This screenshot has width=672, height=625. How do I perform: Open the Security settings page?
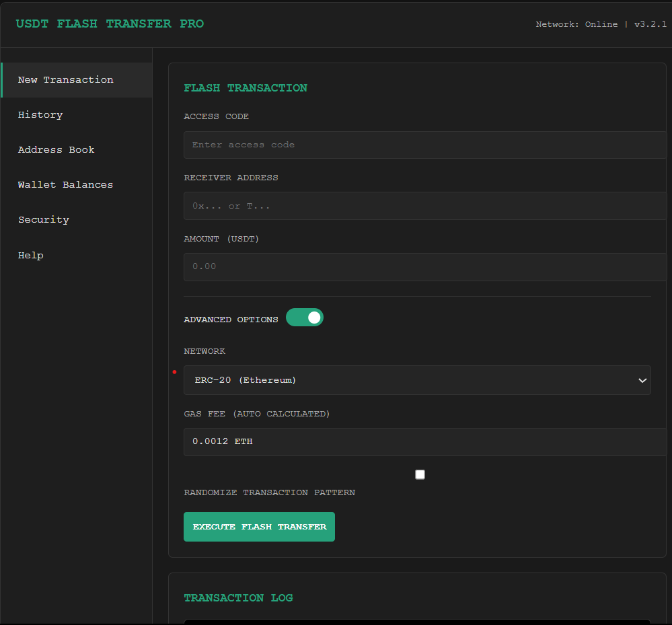tap(44, 220)
